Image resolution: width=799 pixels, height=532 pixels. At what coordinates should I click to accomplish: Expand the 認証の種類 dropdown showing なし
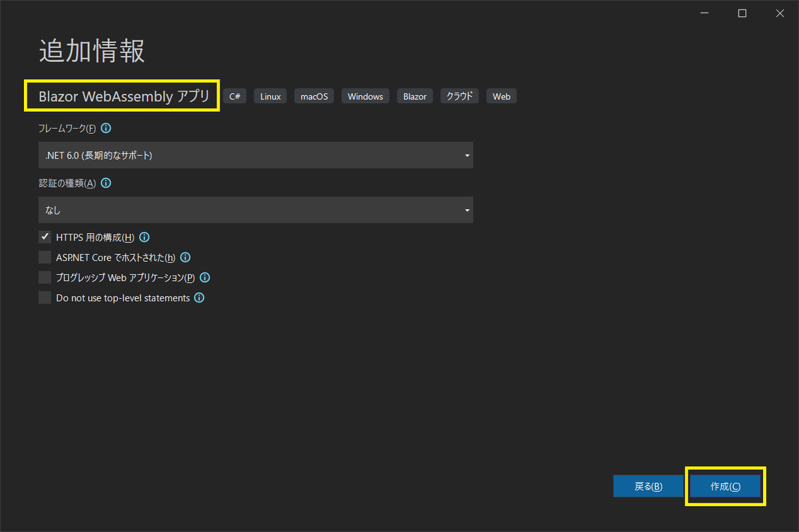tap(256, 210)
